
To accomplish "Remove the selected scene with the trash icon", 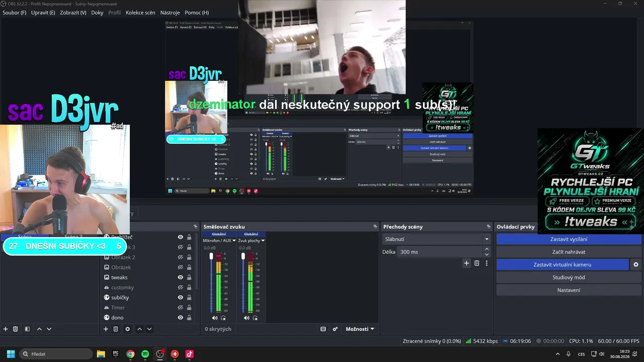I will 16,329.
